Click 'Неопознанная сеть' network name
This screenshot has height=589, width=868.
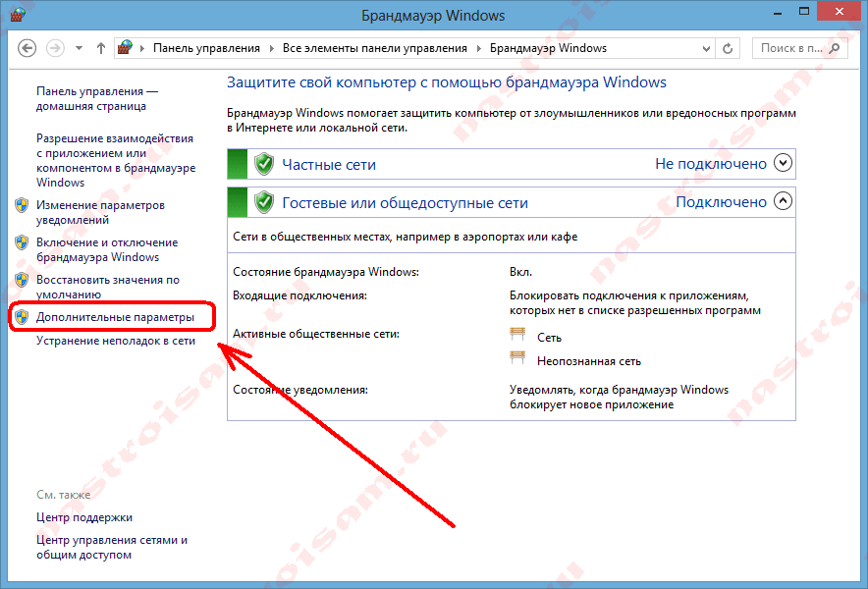589,361
